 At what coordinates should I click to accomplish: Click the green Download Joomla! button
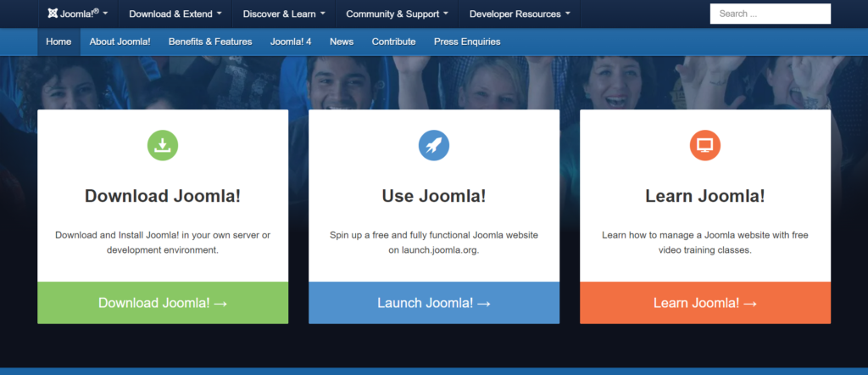pos(163,303)
